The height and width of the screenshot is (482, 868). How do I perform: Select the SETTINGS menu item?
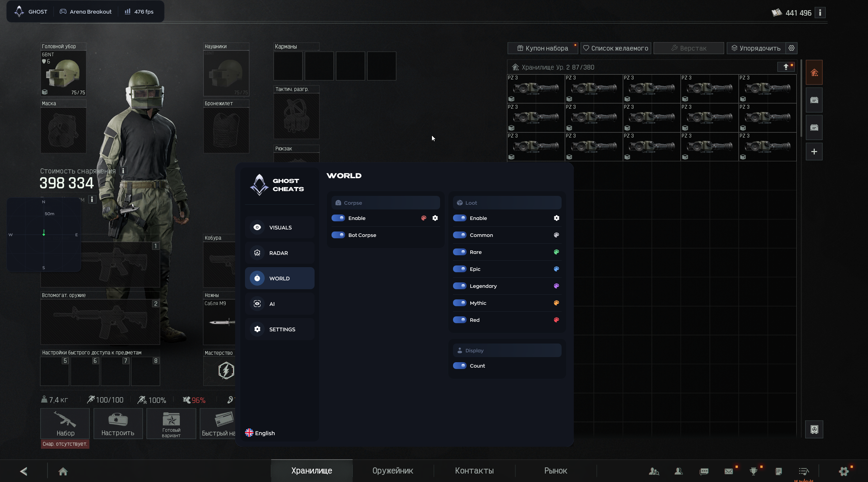280,329
